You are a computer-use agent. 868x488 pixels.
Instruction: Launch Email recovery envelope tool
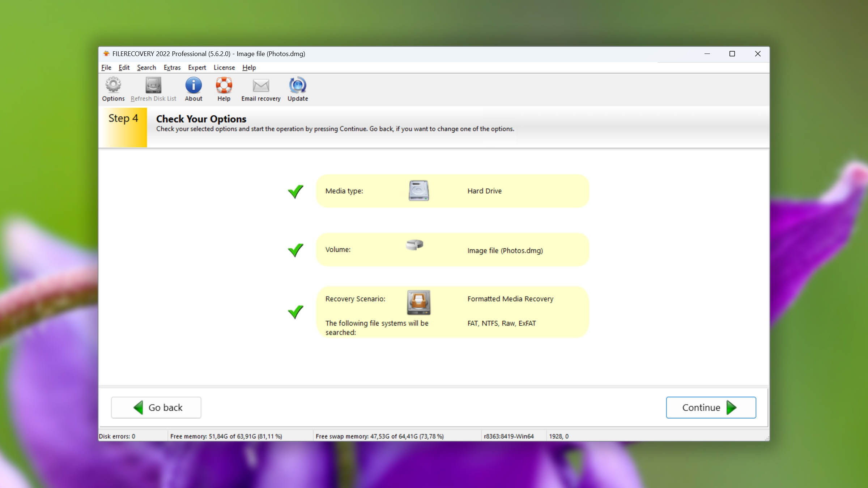[261, 89]
